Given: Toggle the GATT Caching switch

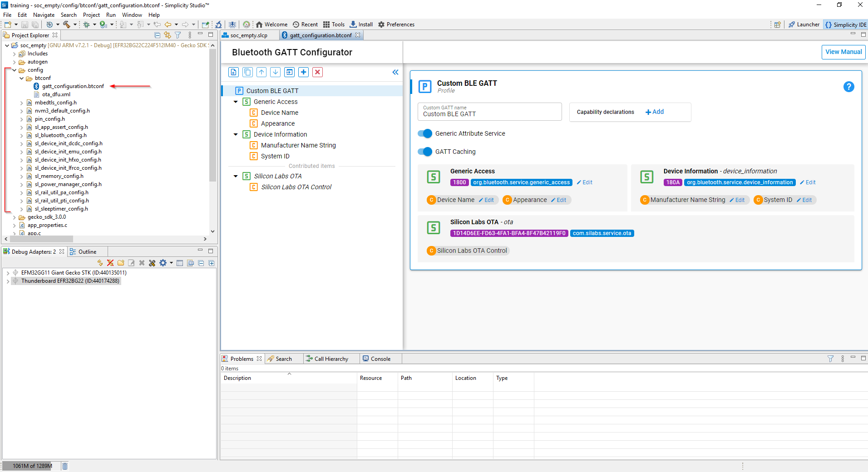Looking at the screenshot, I should 425,152.
